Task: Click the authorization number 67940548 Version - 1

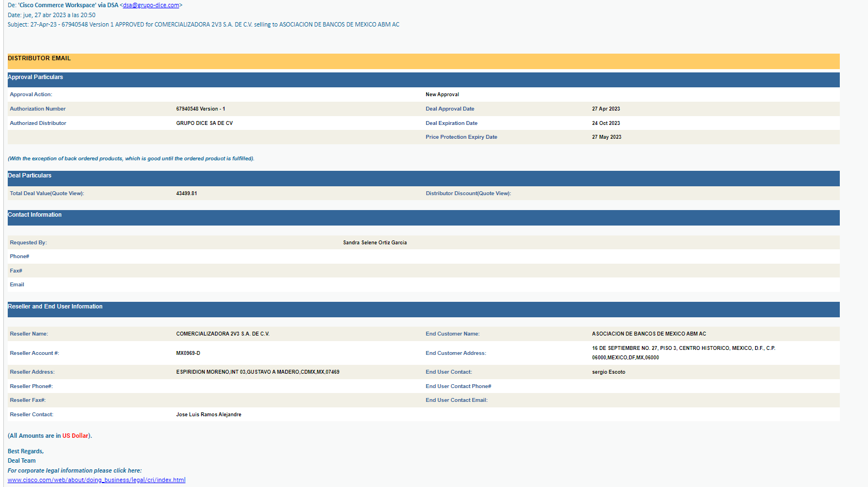Action: click(x=200, y=109)
